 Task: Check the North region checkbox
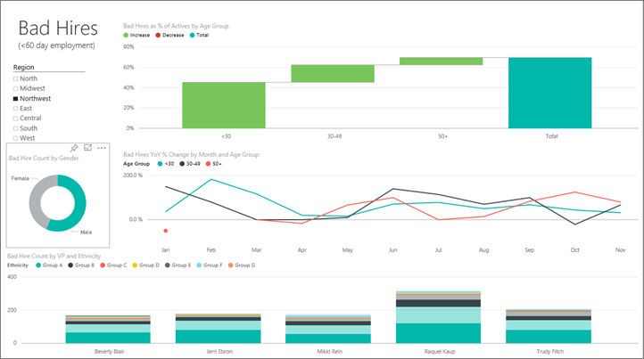tap(15, 78)
